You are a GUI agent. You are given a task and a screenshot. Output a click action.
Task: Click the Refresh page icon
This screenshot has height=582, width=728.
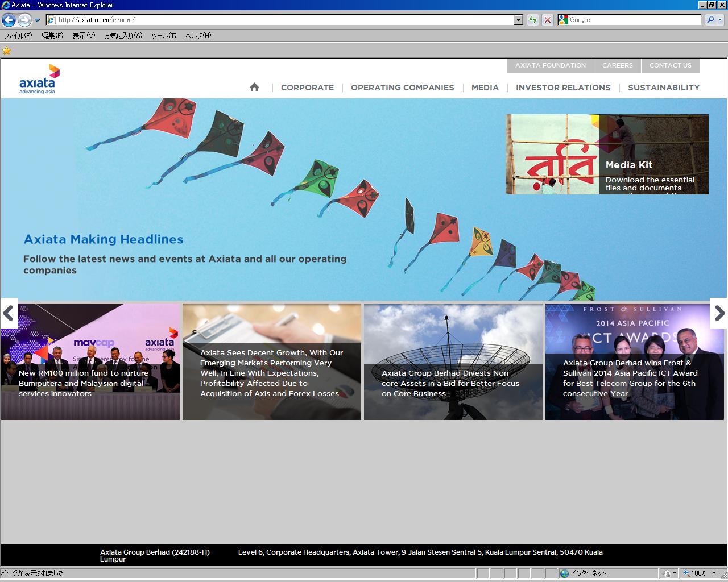click(x=532, y=20)
